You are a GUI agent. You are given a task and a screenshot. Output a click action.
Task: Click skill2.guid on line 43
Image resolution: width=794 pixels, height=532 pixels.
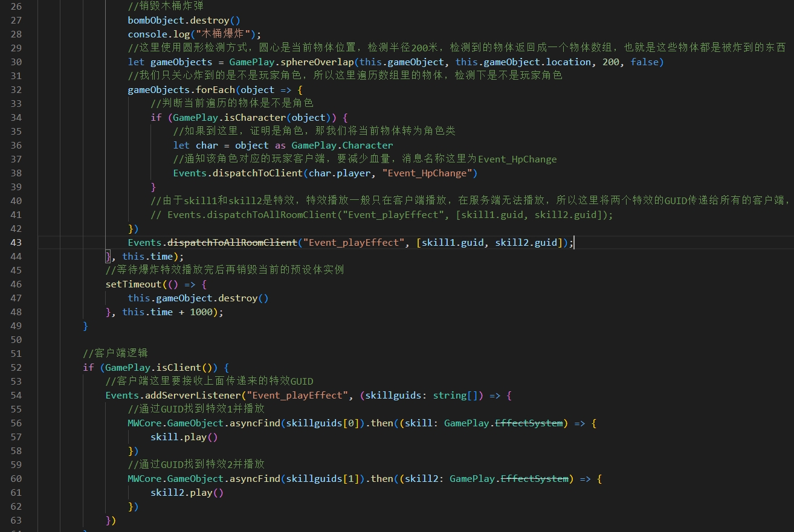pos(526,243)
